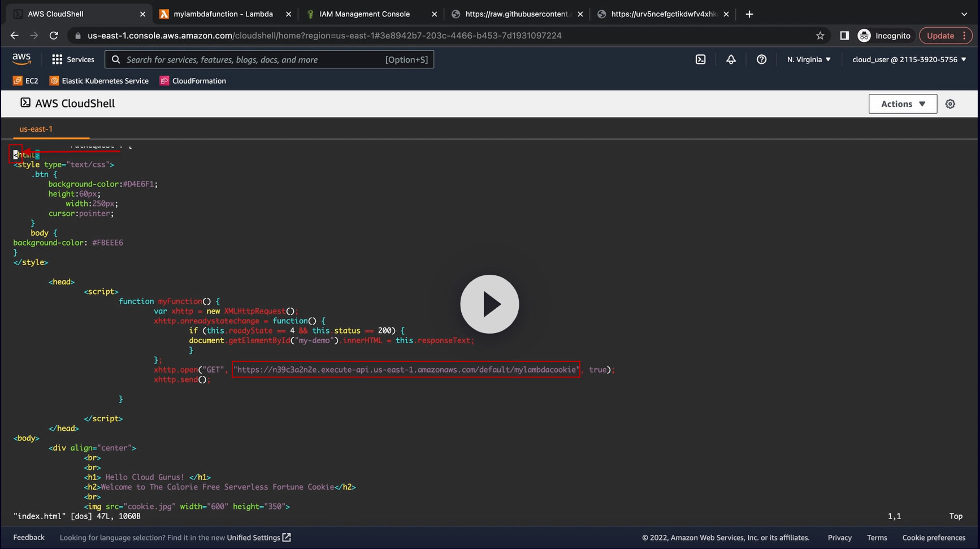
Task: Go back to the previous page
Action: tap(15, 36)
